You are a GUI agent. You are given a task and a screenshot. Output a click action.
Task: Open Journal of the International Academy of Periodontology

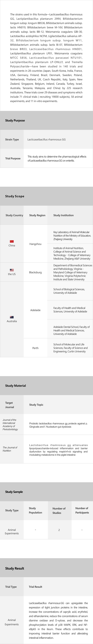[10, 425]
